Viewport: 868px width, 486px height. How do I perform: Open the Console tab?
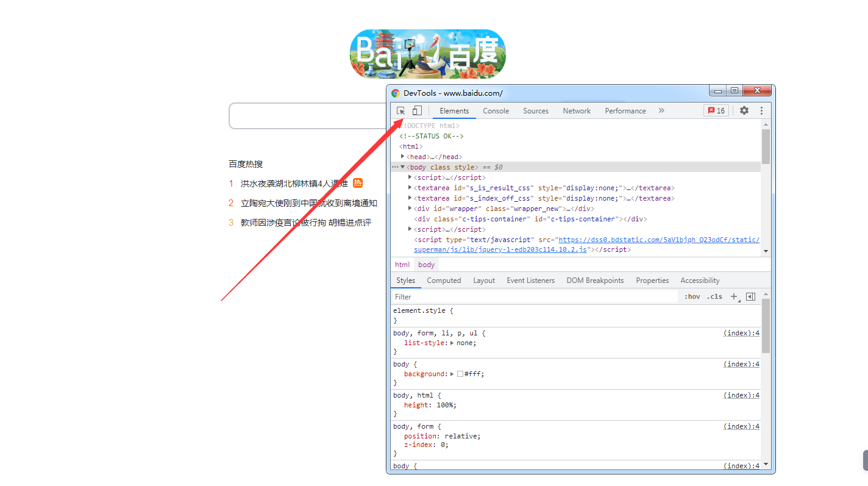(x=496, y=111)
